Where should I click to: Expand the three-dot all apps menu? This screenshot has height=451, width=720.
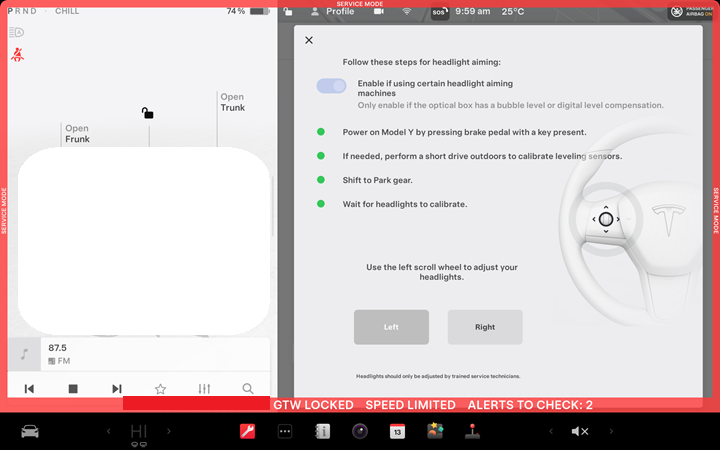pyautogui.click(x=285, y=431)
